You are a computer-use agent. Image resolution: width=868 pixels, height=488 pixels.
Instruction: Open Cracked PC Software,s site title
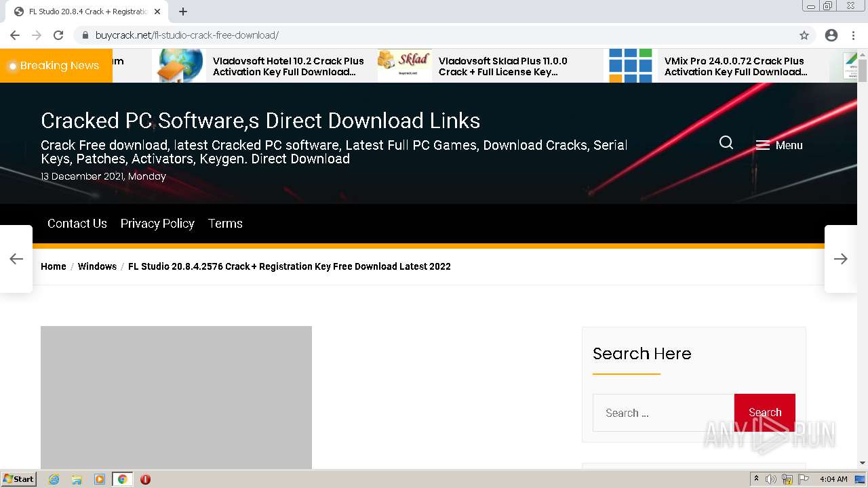[260, 121]
